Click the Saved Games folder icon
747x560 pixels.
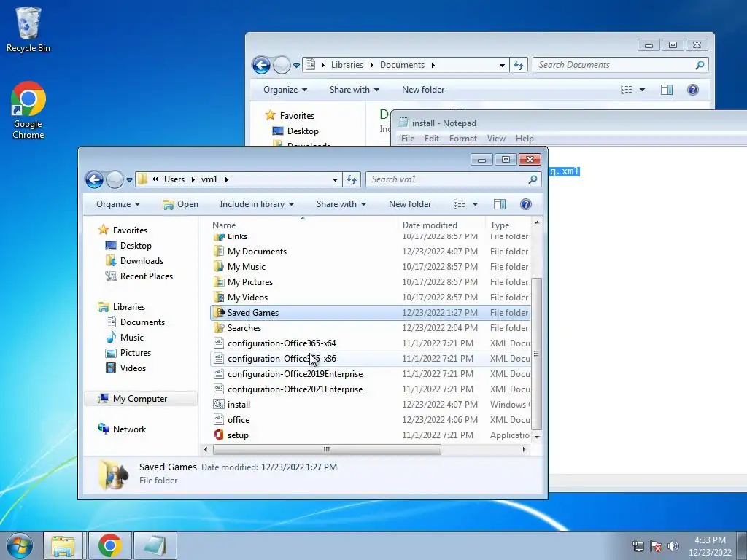click(219, 313)
